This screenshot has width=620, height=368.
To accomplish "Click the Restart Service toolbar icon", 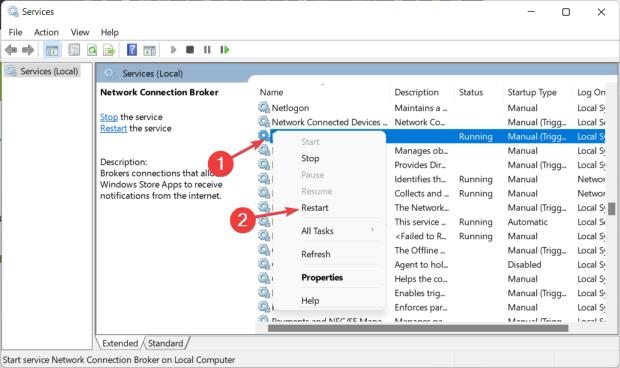I will coord(225,50).
